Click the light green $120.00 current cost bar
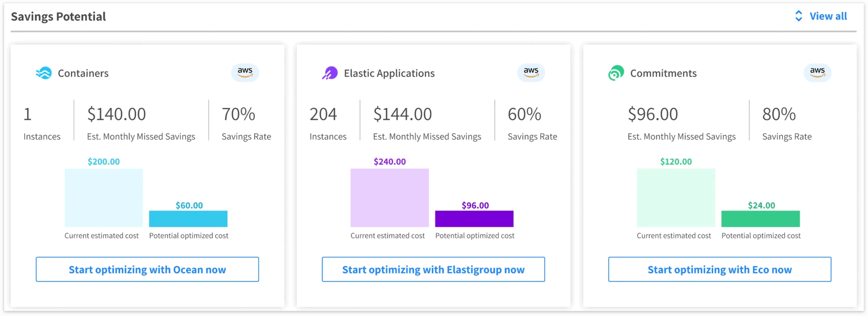Screen dimensions: 868x316 tap(676, 198)
